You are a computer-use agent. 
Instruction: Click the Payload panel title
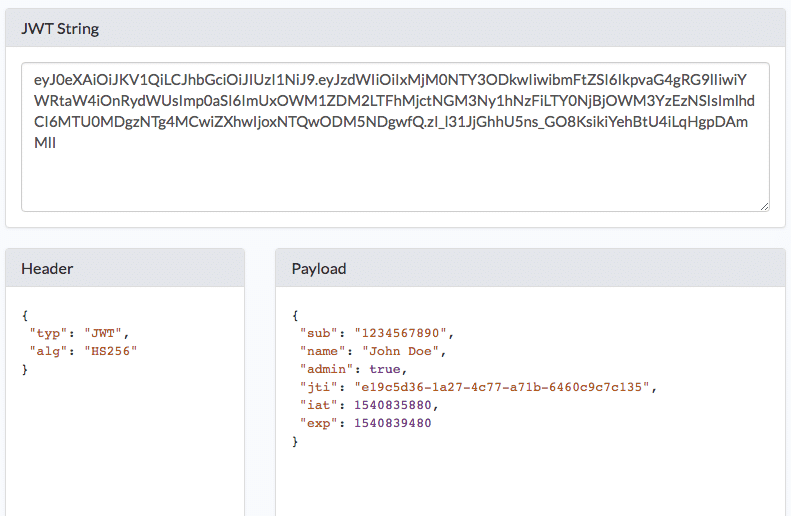tap(319, 268)
